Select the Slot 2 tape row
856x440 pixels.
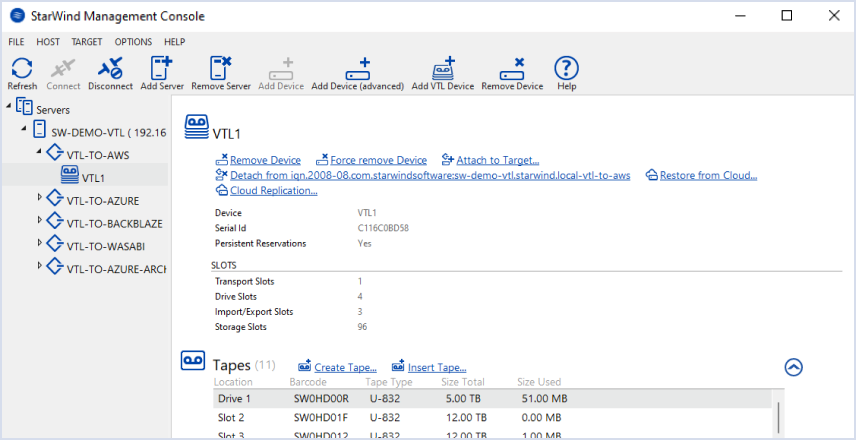492,418
